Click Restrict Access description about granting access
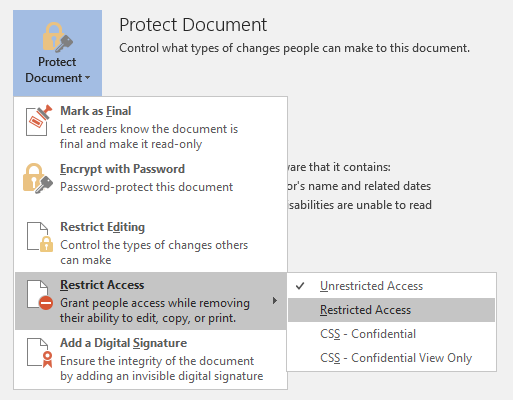Image resolution: width=513 pixels, height=400 pixels. pyautogui.click(x=155, y=310)
